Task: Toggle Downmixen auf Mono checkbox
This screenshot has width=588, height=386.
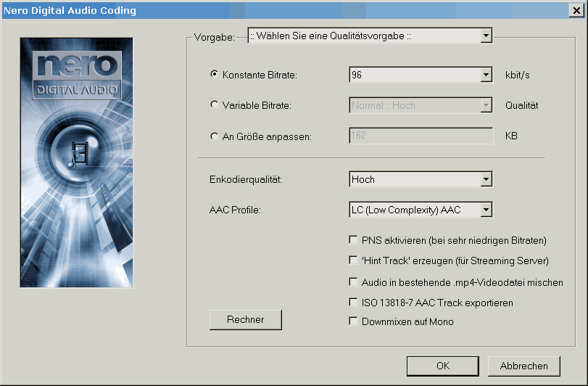Action: click(x=354, y=321)
